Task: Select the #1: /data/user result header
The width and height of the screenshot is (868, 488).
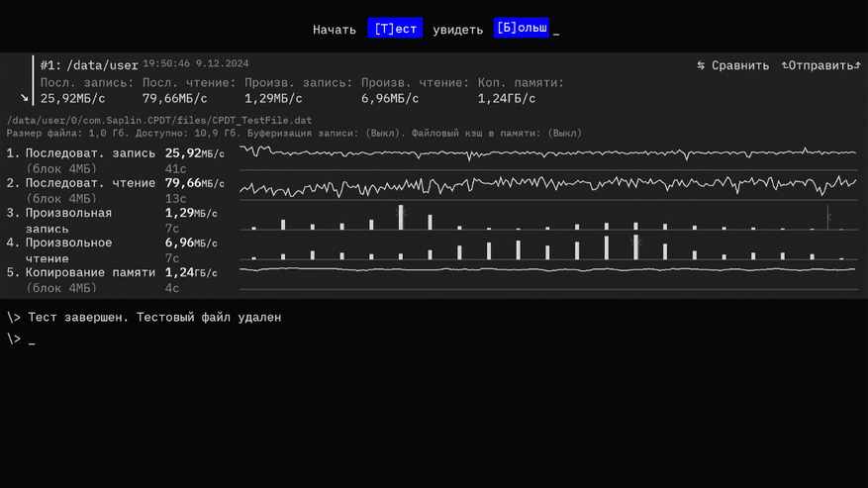Action: point(89,65)
